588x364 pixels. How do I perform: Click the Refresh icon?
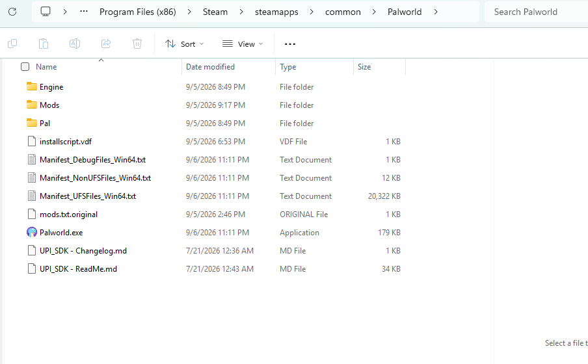click(12, 12)
